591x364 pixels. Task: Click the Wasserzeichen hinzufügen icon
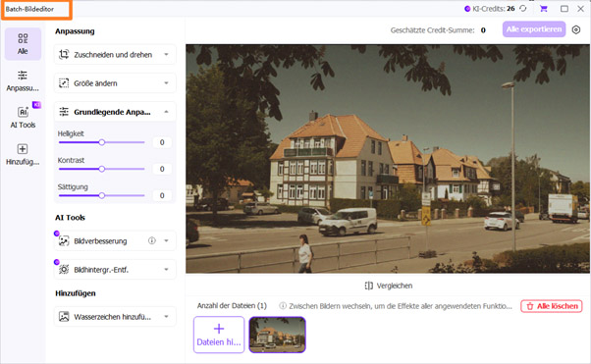coord(64,317)
